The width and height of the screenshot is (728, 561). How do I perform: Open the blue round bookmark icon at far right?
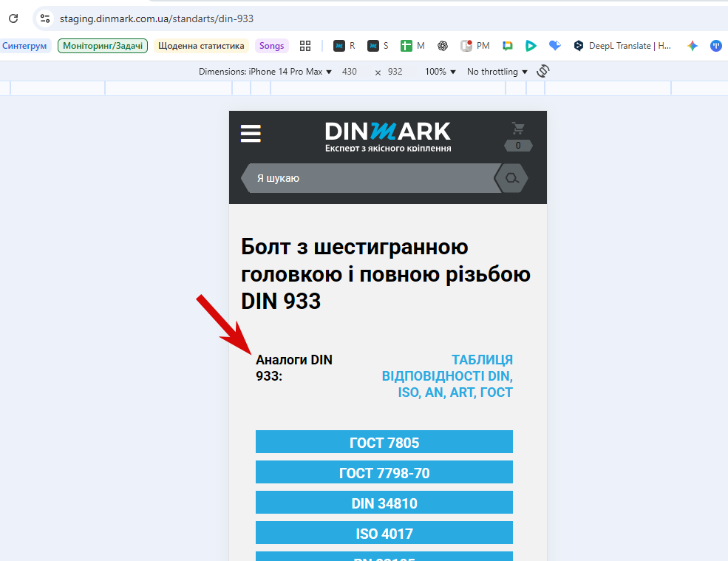point(716,46)
